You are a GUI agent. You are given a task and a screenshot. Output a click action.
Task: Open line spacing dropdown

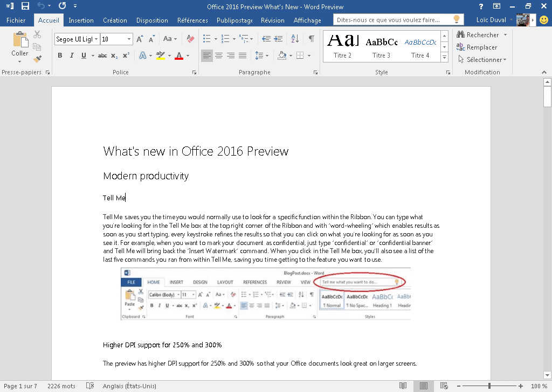(x=261, y=55)
